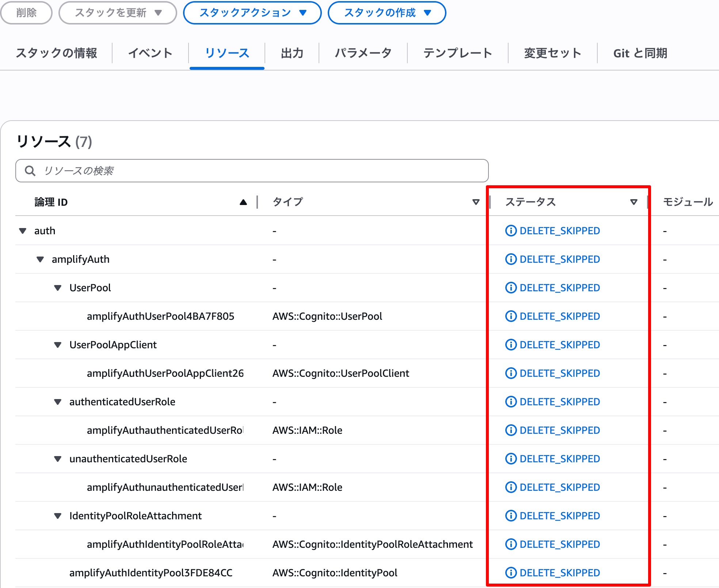
Task: Collapse the authenticatedUserRole node
Action: (x=58, y=402)
